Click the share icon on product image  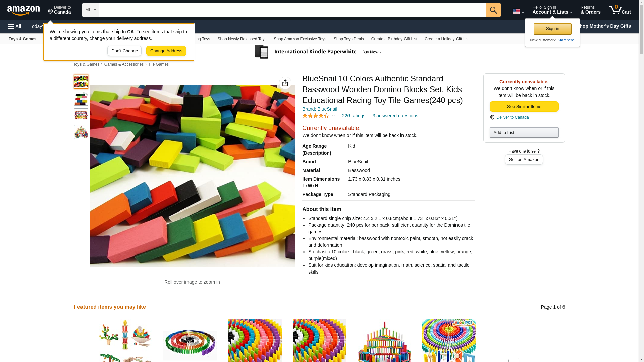[285, 83]
